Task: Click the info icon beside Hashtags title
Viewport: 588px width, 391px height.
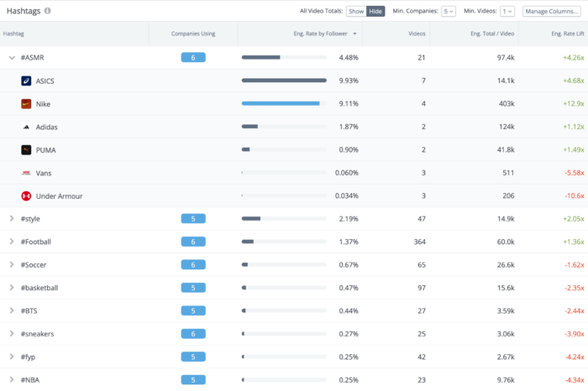Action: coord(47,11)
